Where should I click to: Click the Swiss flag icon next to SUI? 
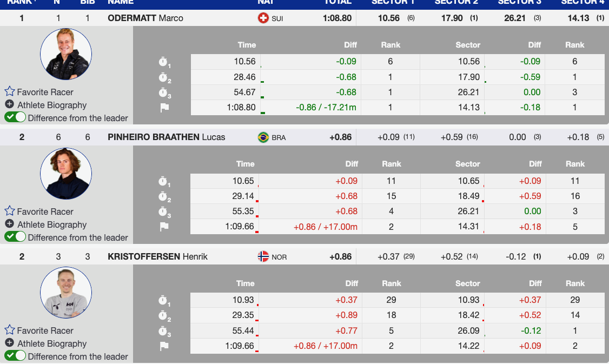pyautogui.click(x=263, y=18)
